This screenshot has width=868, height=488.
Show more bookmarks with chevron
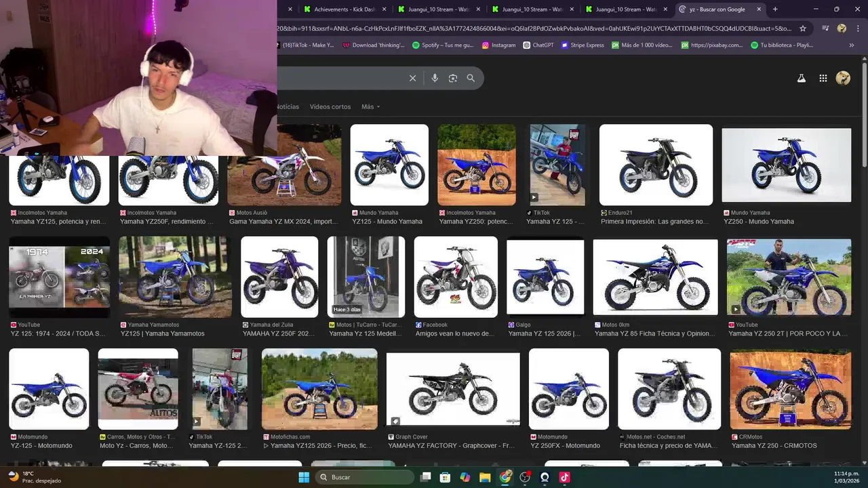pyautogui.click(x=852, y=45)
